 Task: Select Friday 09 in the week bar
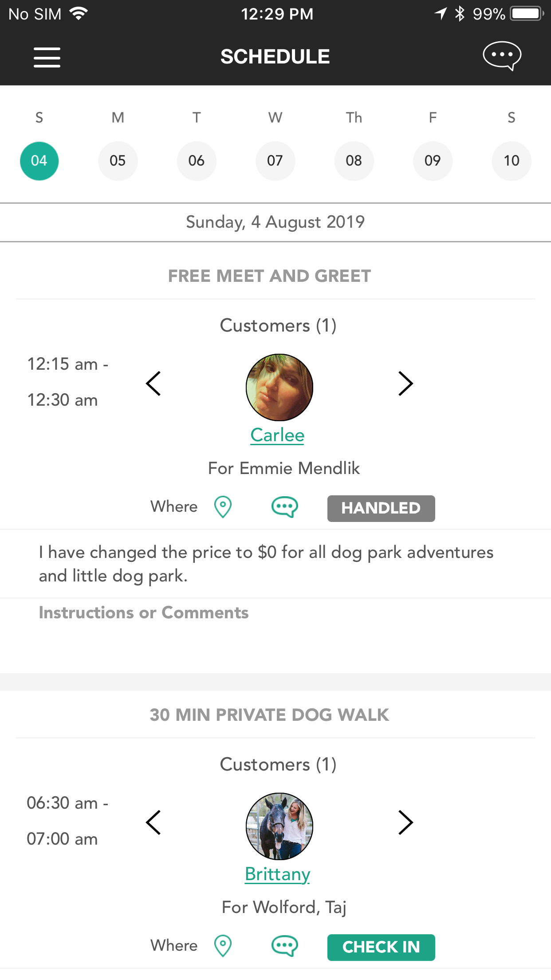tap(433, 161)
